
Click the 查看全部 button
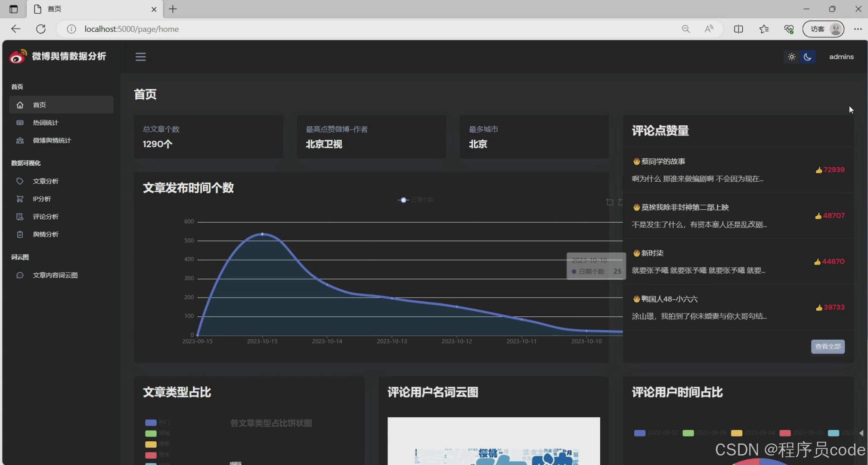pyautogui.click(x=828, y=347)
